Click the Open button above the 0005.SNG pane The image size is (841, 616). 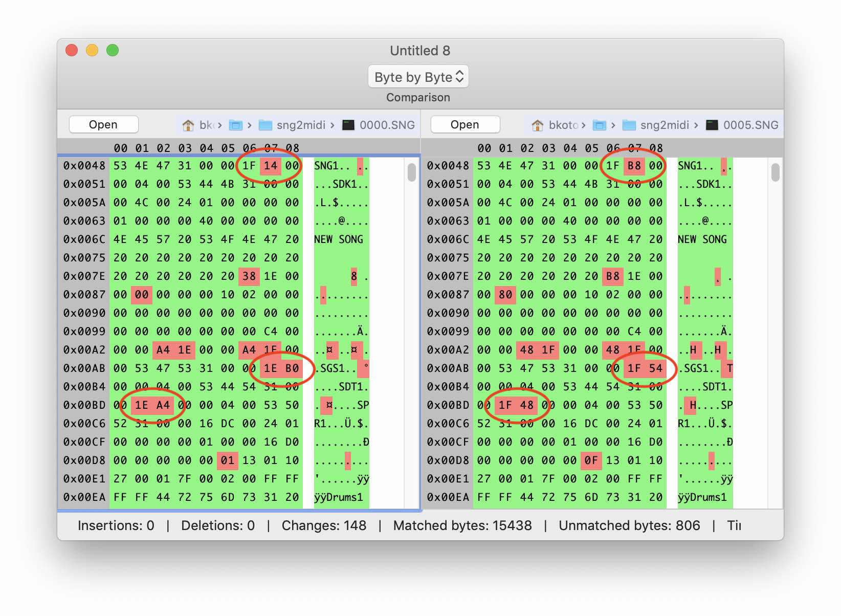[x=465, y=124]
